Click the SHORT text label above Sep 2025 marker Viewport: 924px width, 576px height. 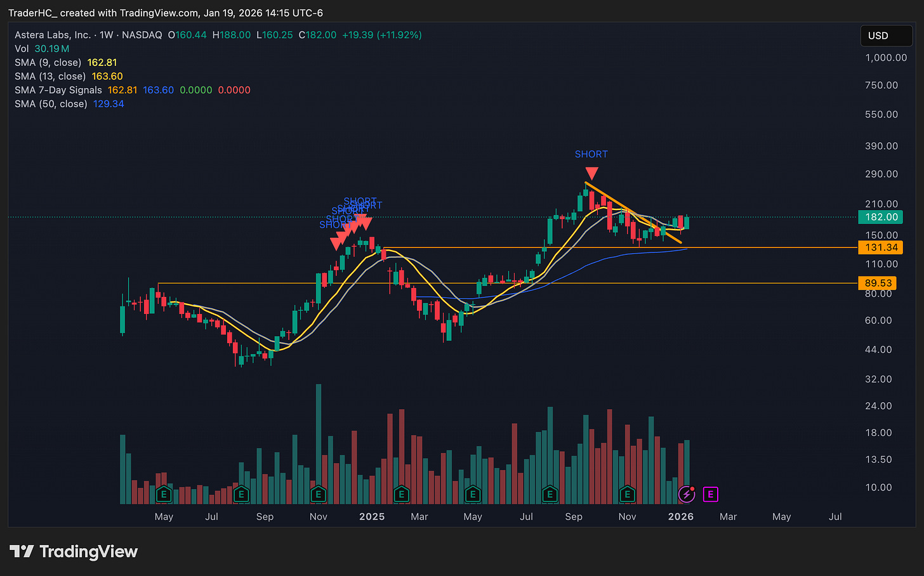tap(591, 154)
